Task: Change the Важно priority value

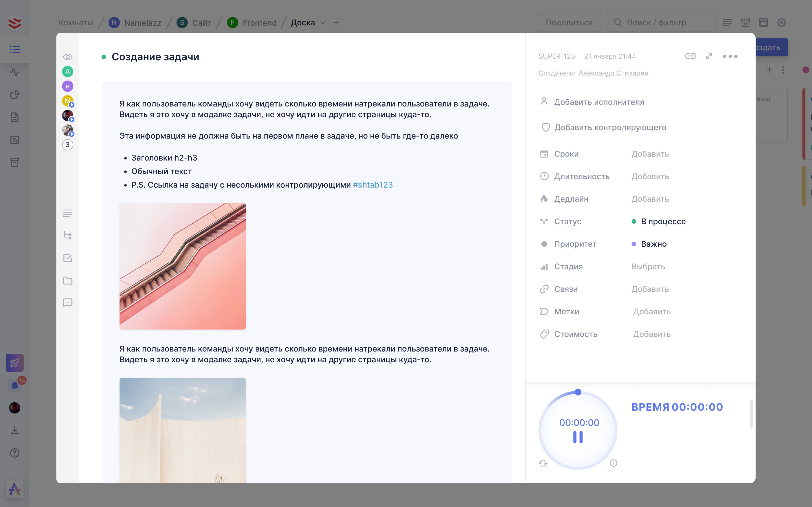Action: 653,244
